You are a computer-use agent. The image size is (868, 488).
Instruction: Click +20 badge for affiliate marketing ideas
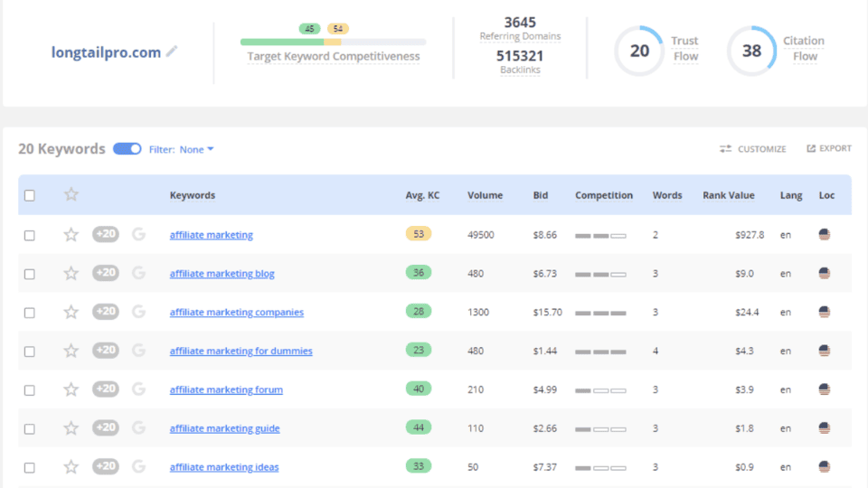pos(105,466)
